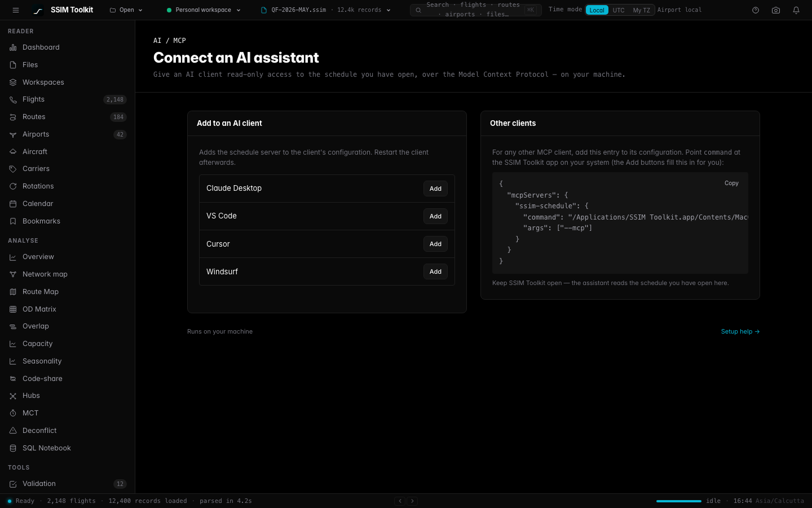Open the notifications bell icon
The width and height of the screenshot is (812, 508).
point(796,10)
